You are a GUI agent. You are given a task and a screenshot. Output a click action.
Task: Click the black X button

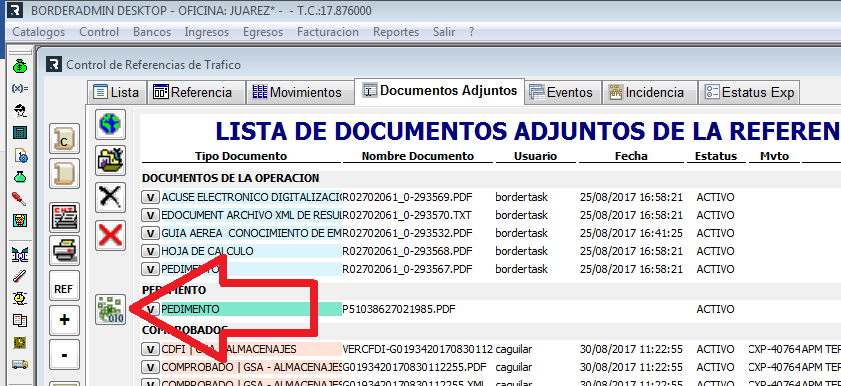[x=110, y=197]
